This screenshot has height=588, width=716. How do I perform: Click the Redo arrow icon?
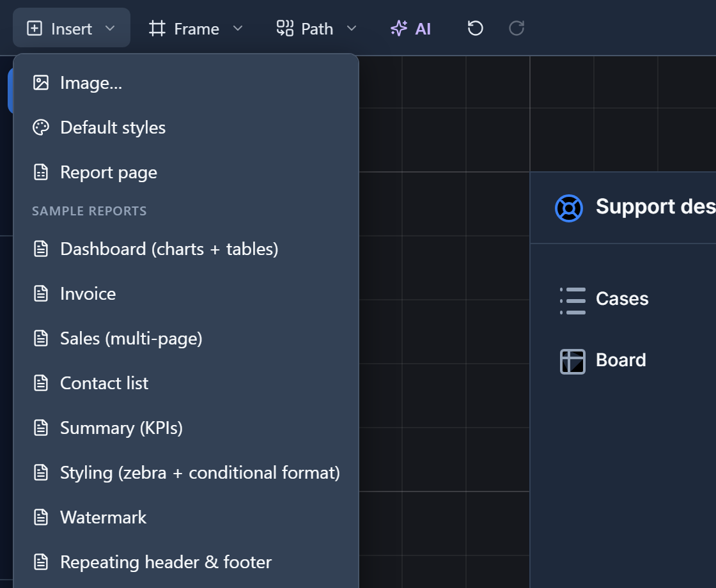coord(517,28)
